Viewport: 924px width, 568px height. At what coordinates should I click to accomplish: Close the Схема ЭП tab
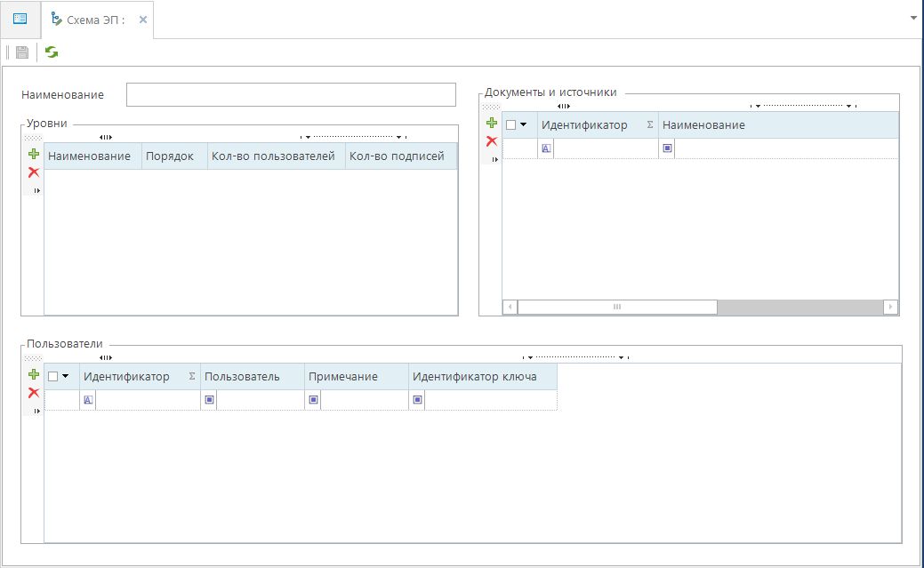coord(143,20)
